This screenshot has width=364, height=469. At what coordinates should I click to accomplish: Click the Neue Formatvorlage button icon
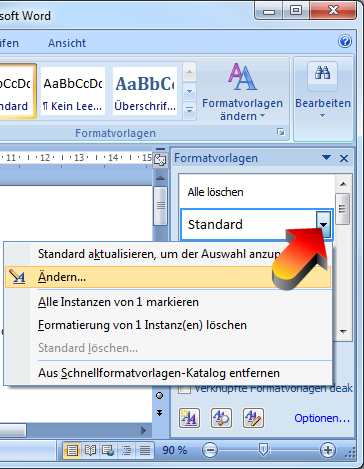(189, 418)
